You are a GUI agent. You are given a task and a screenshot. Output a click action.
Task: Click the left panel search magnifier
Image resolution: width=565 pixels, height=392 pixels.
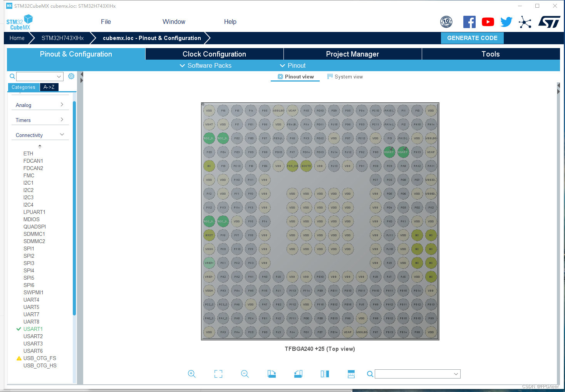(x=12, y=76)
